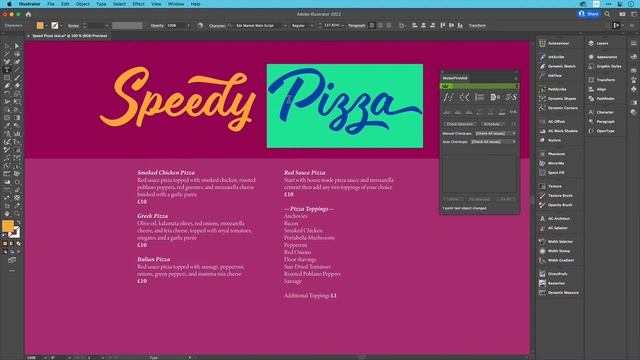This screenshot has height=360, width=640.
Task: Open the Dynamic Shapes panel
Action: tap(558, 99)
